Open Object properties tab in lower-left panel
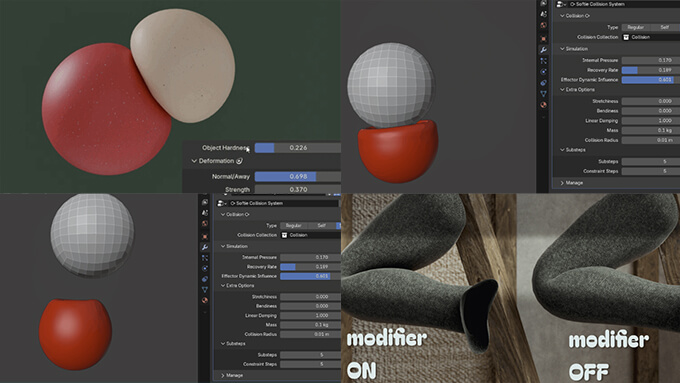680x383 pixels. 205,236
